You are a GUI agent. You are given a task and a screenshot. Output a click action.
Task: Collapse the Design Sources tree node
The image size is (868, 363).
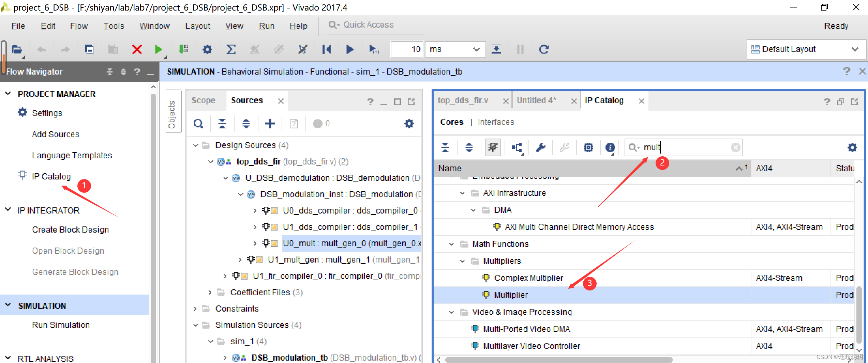click(x=196, y=145)
